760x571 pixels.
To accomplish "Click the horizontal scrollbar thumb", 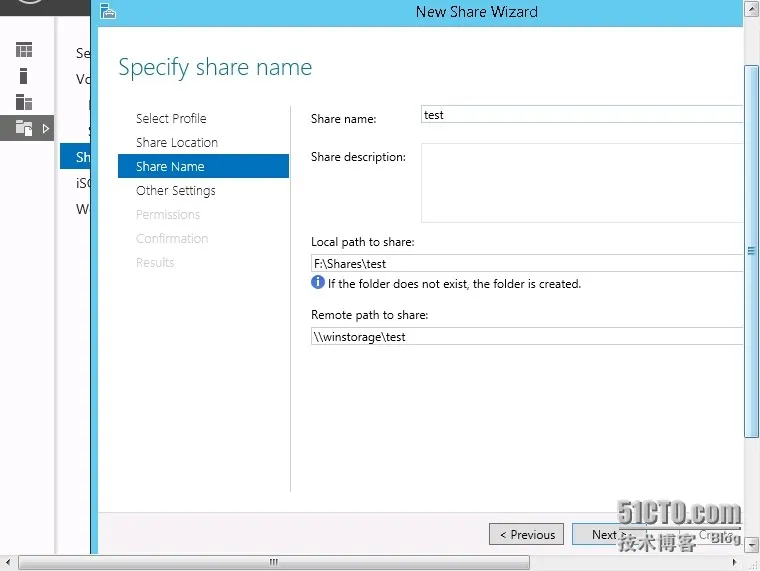I will pos(274,562).
